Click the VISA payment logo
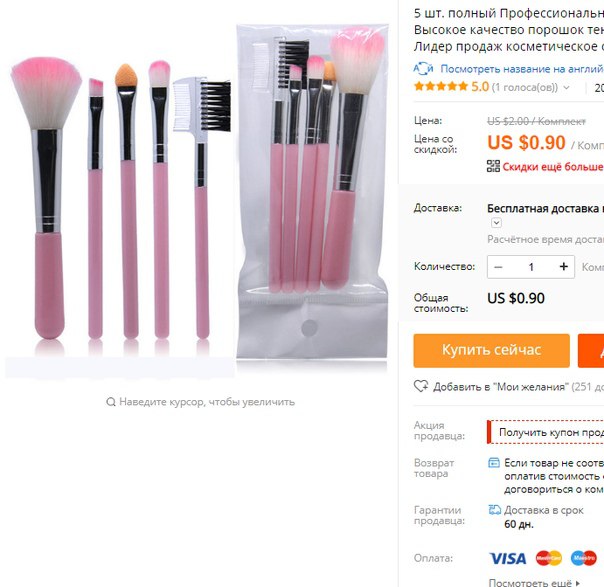Image resolution: width=604 pixels, height=587 pixels. pos(508,558)
